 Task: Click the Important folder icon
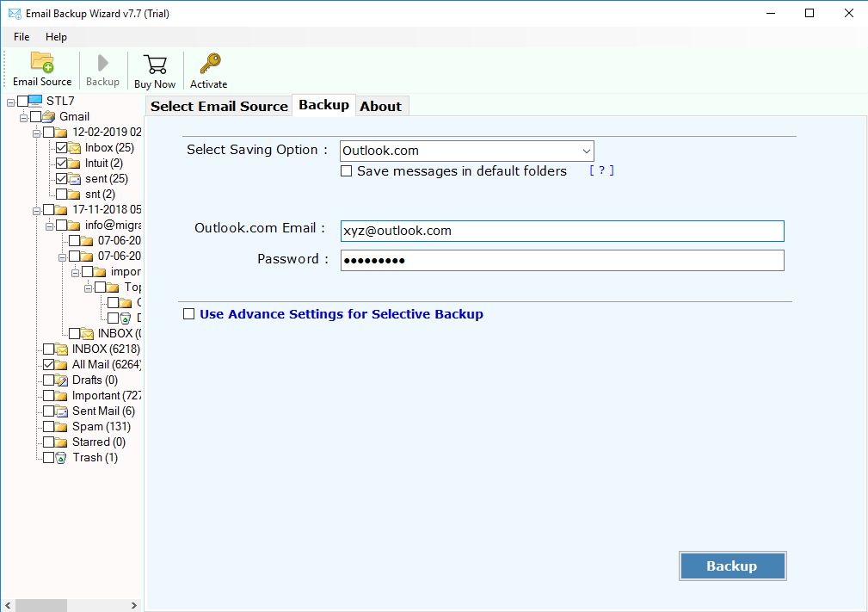pos(61,396)
